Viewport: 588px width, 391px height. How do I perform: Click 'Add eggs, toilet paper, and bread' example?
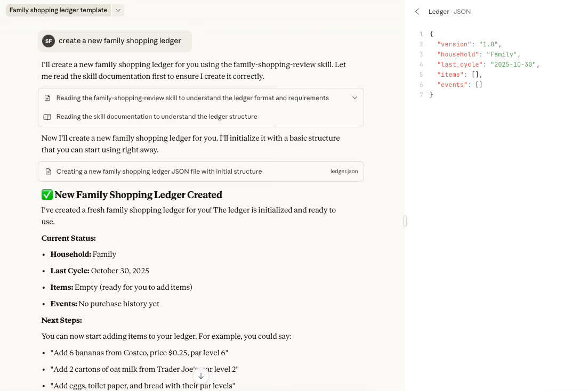[x=142, y=386]
